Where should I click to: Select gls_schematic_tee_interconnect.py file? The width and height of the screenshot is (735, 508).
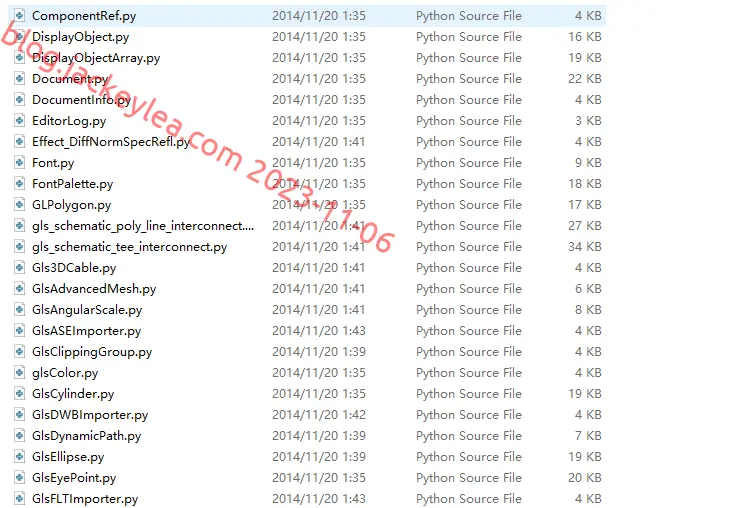point(129,247)
